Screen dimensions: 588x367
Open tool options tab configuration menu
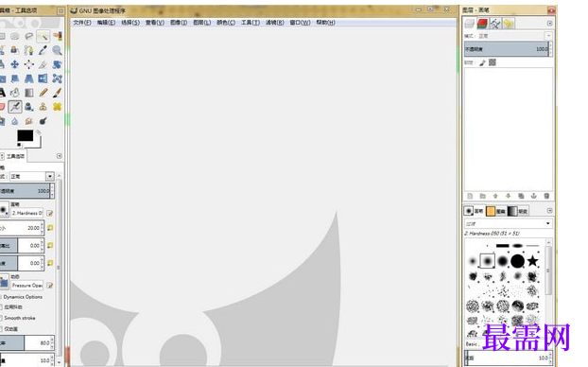click(x=60, y=156)
